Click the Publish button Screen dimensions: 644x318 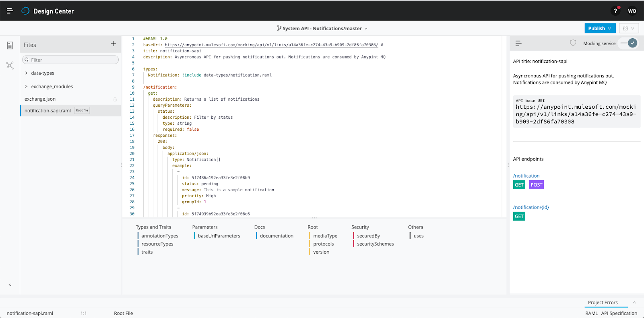tap(599, 29)
